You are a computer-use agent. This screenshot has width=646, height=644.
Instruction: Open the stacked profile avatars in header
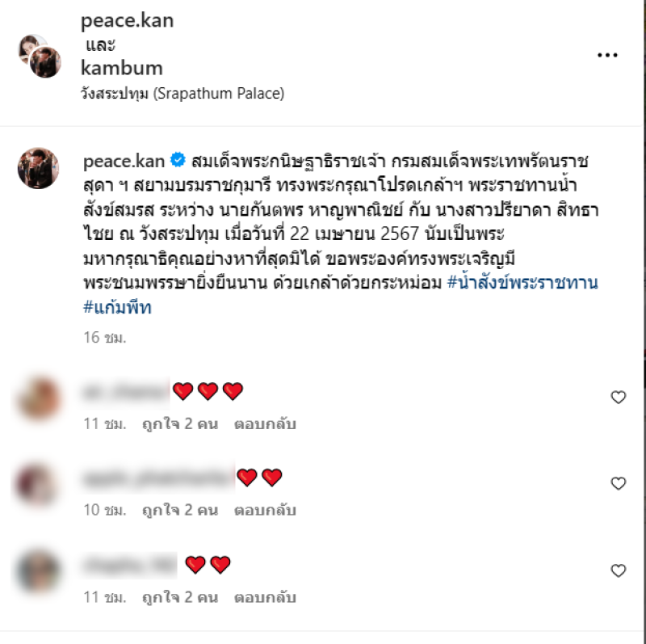pos(40,56)
